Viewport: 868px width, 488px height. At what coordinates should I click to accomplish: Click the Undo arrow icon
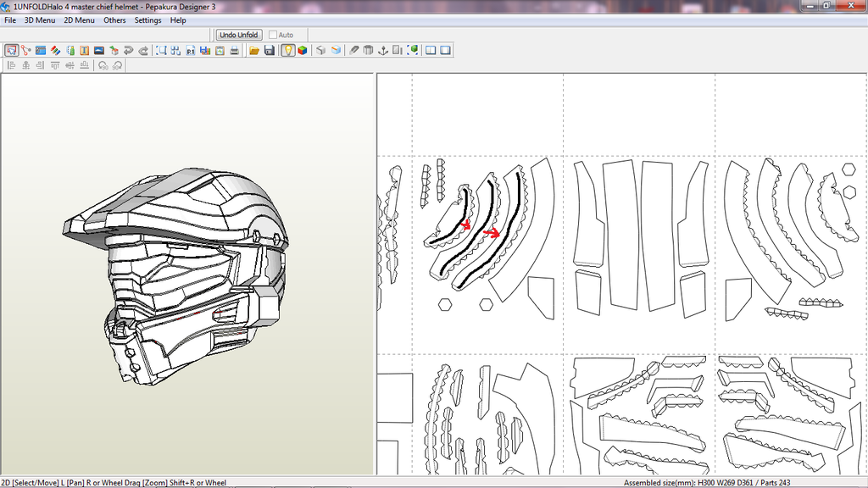pyautogui.click(x=129, y=50)
